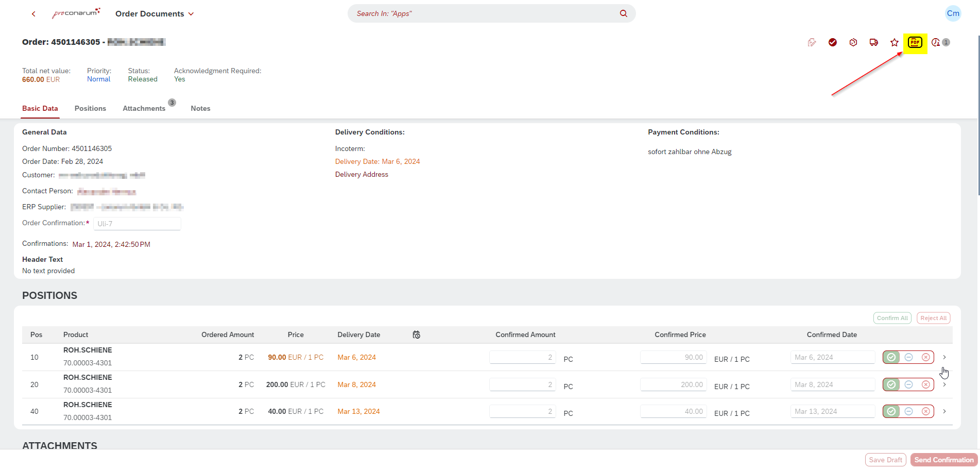Set position 10 to rejected with X toggle
Screen dimensions: 980x469
(x=925, y=357)
